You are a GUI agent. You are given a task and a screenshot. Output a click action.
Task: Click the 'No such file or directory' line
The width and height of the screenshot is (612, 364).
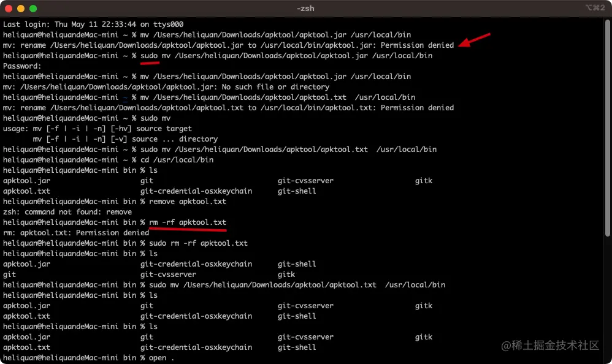[x=166, y=87]
